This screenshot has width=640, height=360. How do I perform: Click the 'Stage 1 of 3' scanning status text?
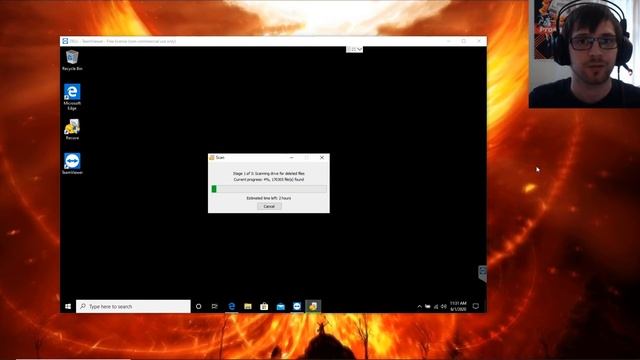point(269,173)
